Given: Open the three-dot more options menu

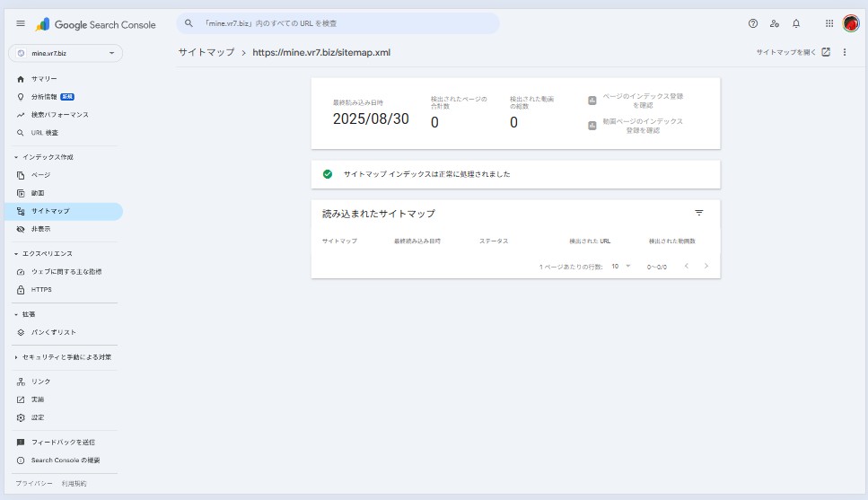Looking at the screenshot, I should tap(845, 53).
